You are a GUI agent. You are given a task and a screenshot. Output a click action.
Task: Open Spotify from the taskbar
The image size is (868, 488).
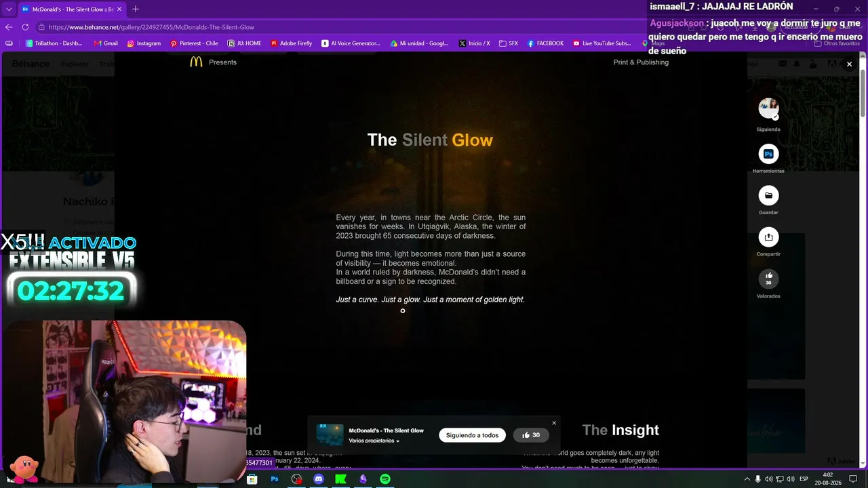(x=385, y=479)
